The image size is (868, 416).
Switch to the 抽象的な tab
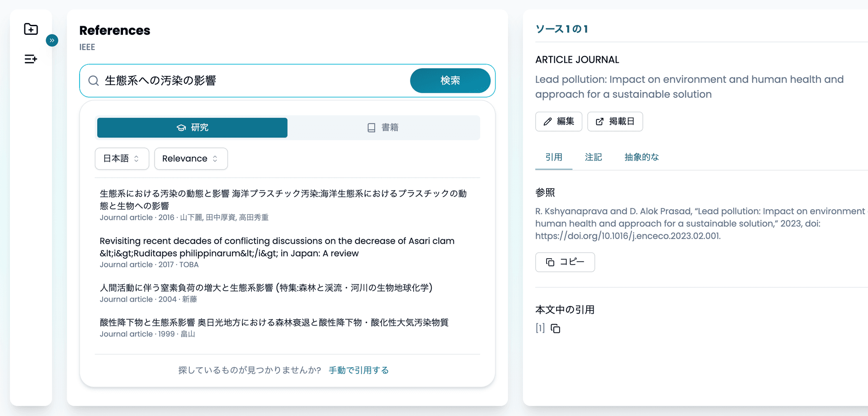coord(642,157)
